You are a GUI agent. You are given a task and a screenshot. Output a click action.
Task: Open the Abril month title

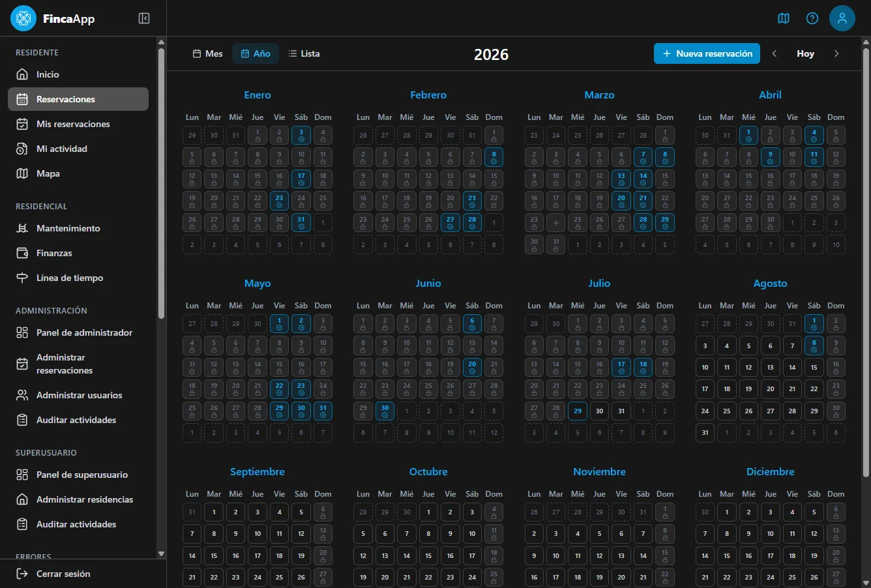click(770, 95)
